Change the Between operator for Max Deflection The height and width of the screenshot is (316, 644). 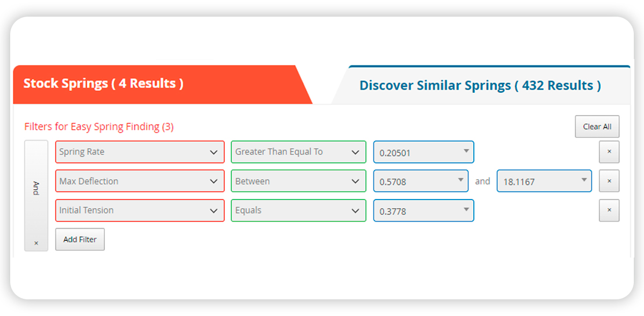tap(298, 181)
